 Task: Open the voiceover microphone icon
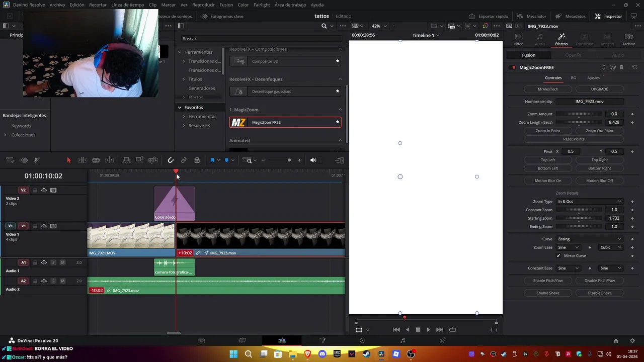[x=37, y=160]
